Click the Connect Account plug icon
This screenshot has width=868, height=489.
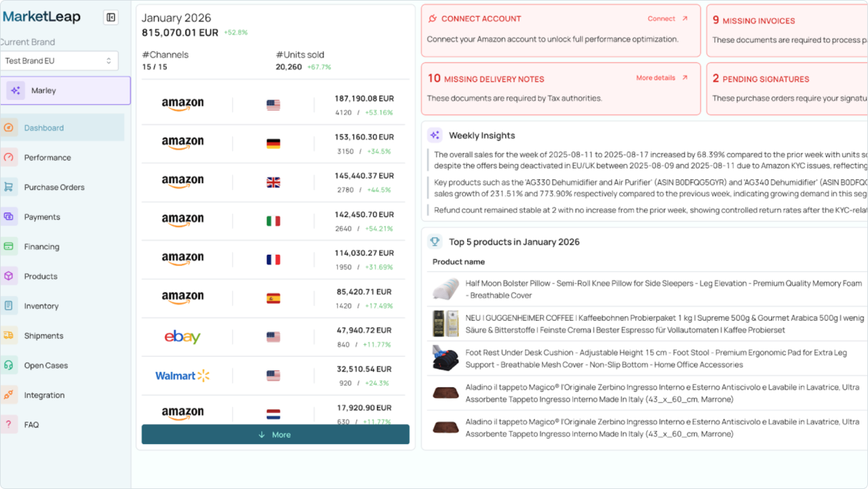(x=433, y=19)
